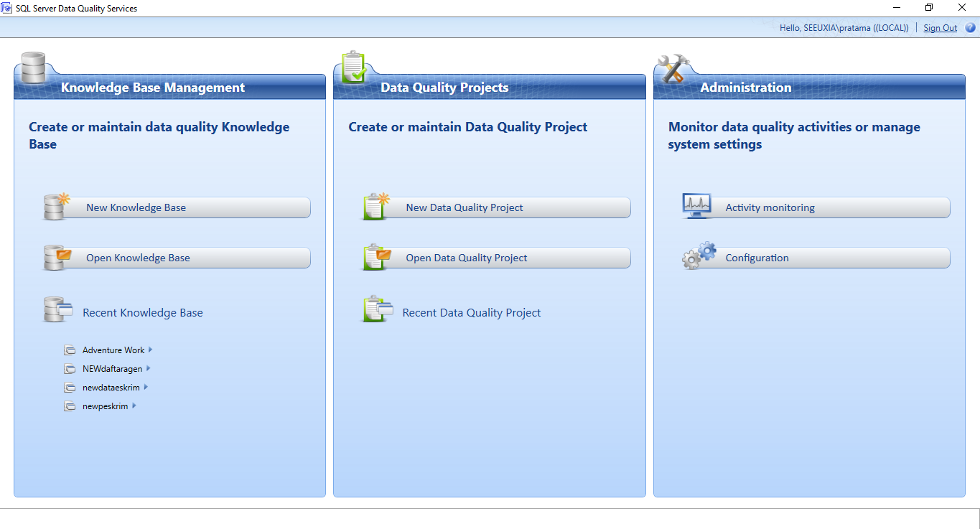
Task: Click the New Data Quality Project icon
Action: [x=375, y=207]
